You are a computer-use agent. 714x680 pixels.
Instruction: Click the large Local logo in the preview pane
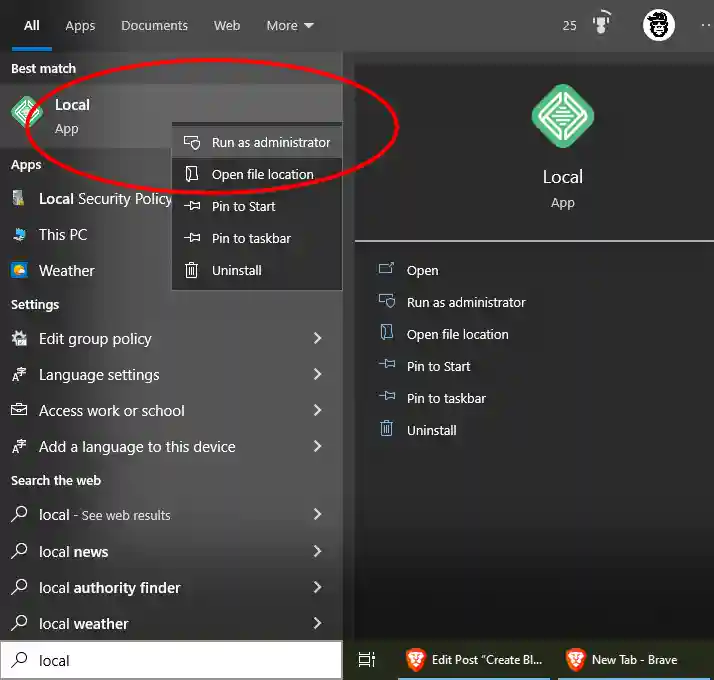pos(563,116)
